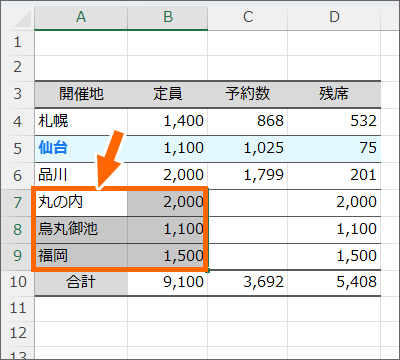Select the 丸の内 cell
Viewport: 400px width, 360px height.
pyautogui.click(x=81, y=203)
